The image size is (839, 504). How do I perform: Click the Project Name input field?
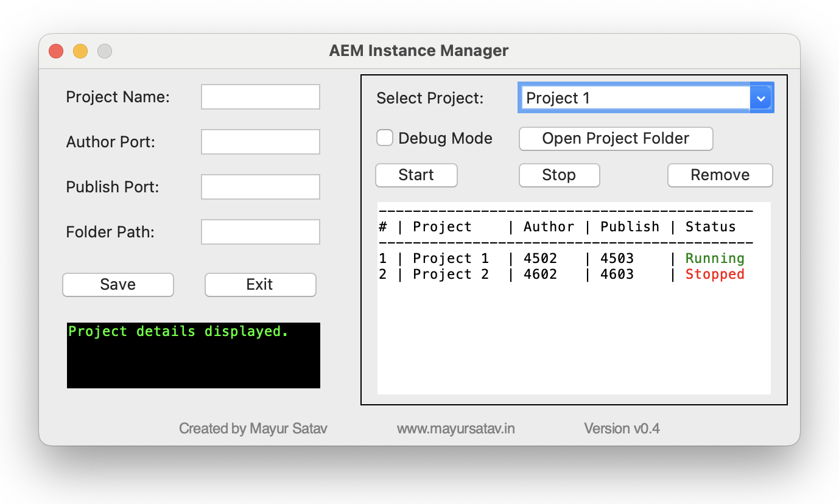click(x=260, y=96)
